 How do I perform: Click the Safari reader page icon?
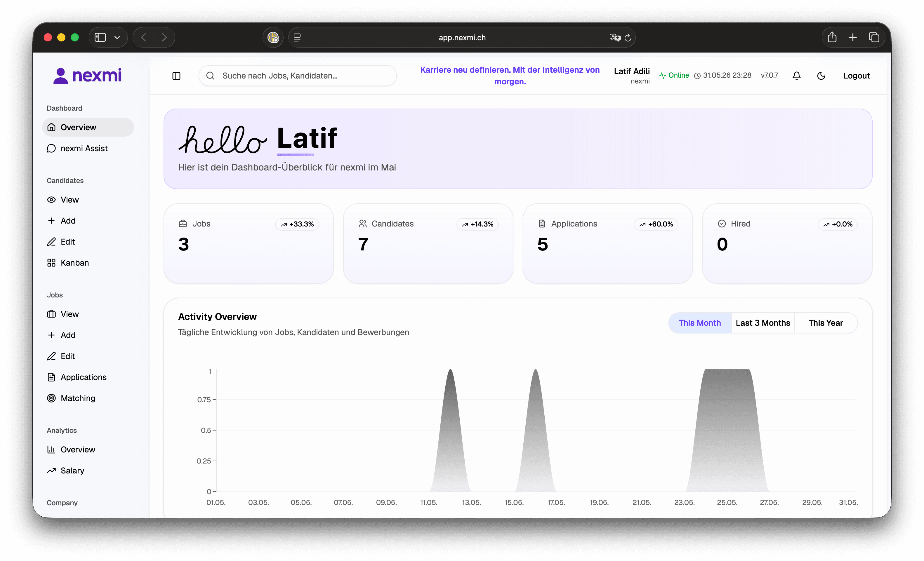pyautogui.click(x=297, y=37)
